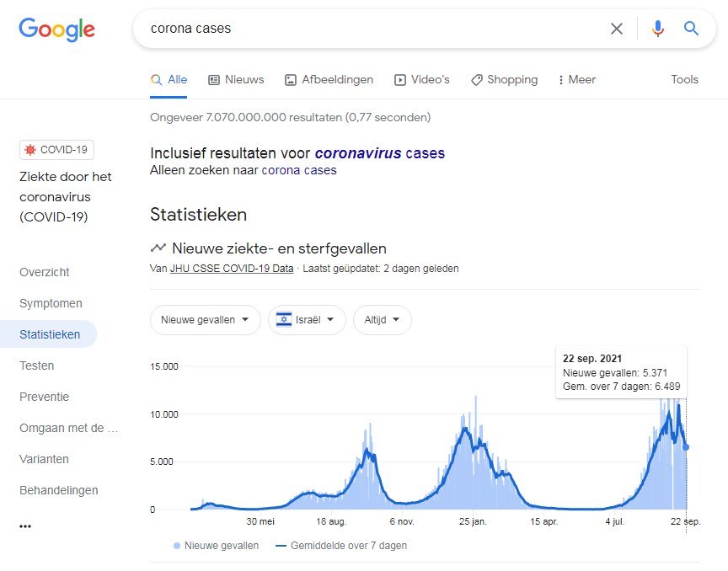The image size is (728, 571).
Task: Click the trend line icon beside heading
Action: tap(158, 248)
